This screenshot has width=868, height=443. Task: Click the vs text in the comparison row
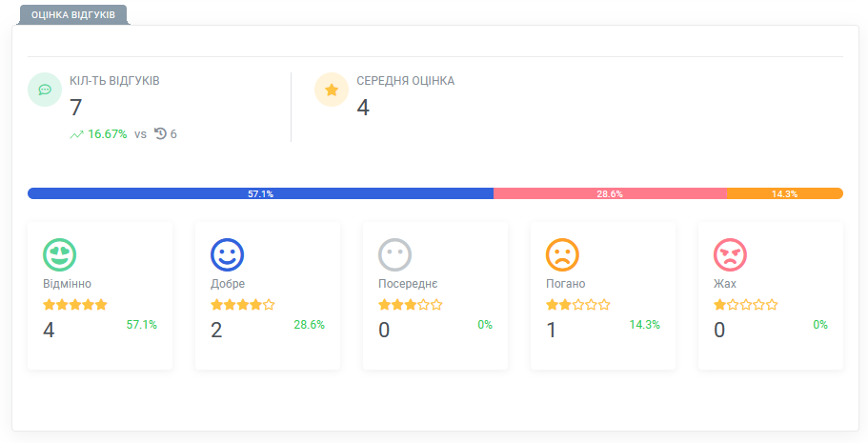tap(141, 134)
